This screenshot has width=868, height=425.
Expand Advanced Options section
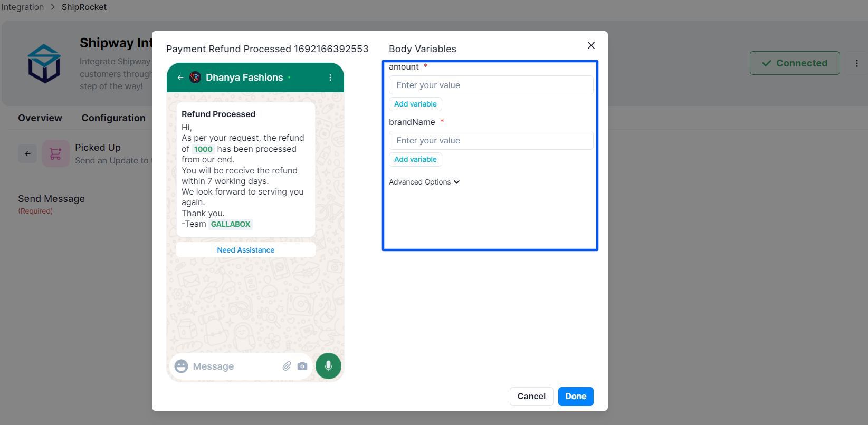(424, 182)
